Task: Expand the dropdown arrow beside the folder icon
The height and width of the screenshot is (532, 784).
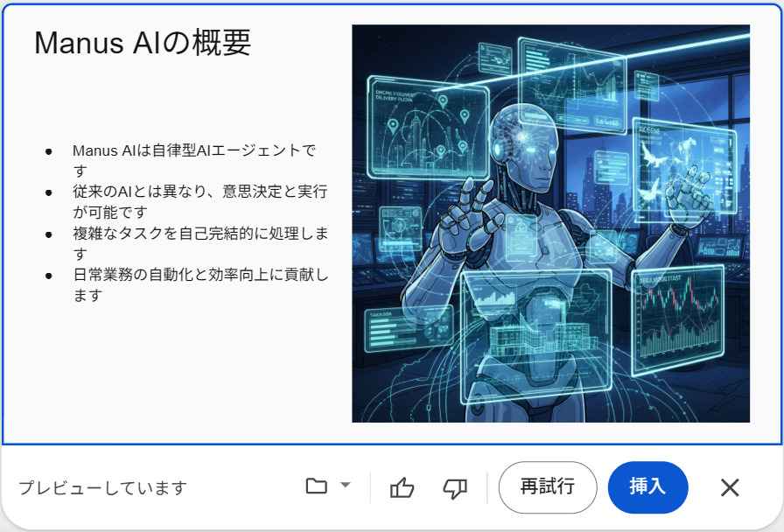Action: [x=345, y=485]
